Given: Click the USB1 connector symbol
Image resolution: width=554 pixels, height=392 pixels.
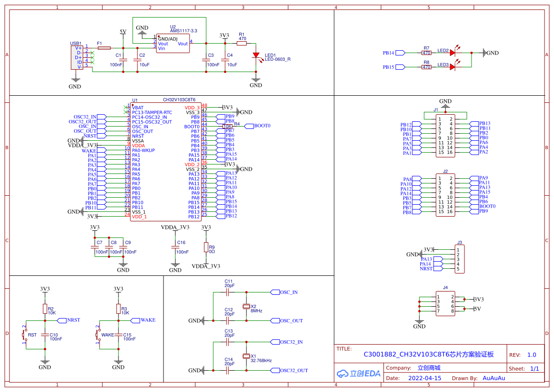Looking at the screenshot, I should pos(77,58).
